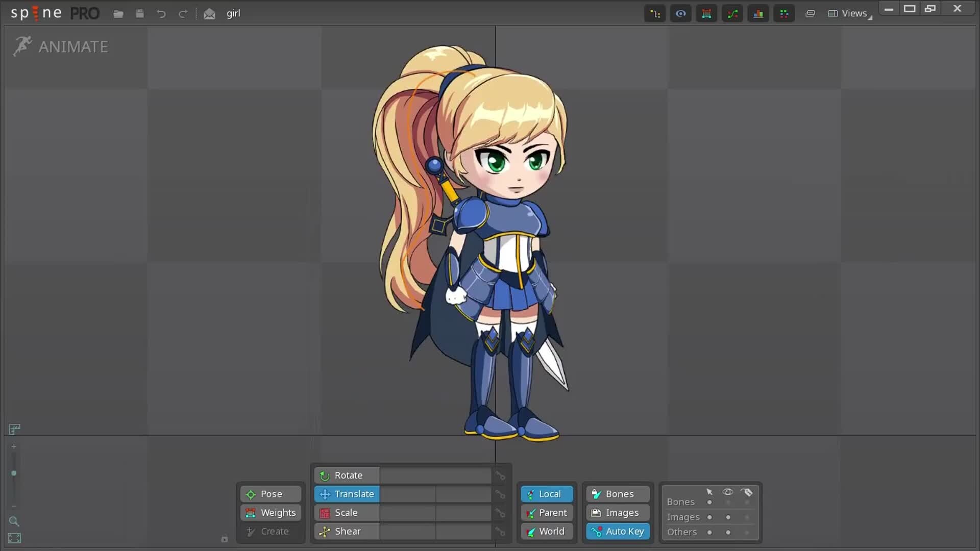Select the World axes option
The image size is (980, 551).
coord(546,531)
